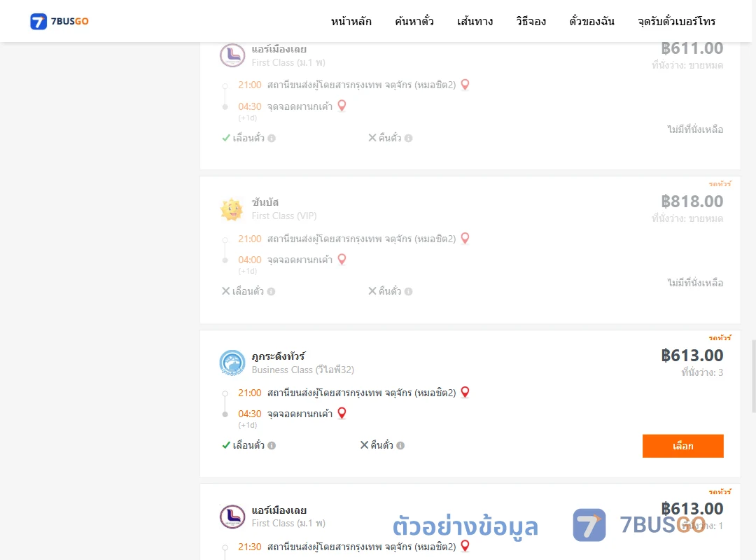Click info icon next to เลื่อนตั๋ว for ภูกระดึงทัวร์
The height and width of the screenshot is (560, 756).
[272, 446]
